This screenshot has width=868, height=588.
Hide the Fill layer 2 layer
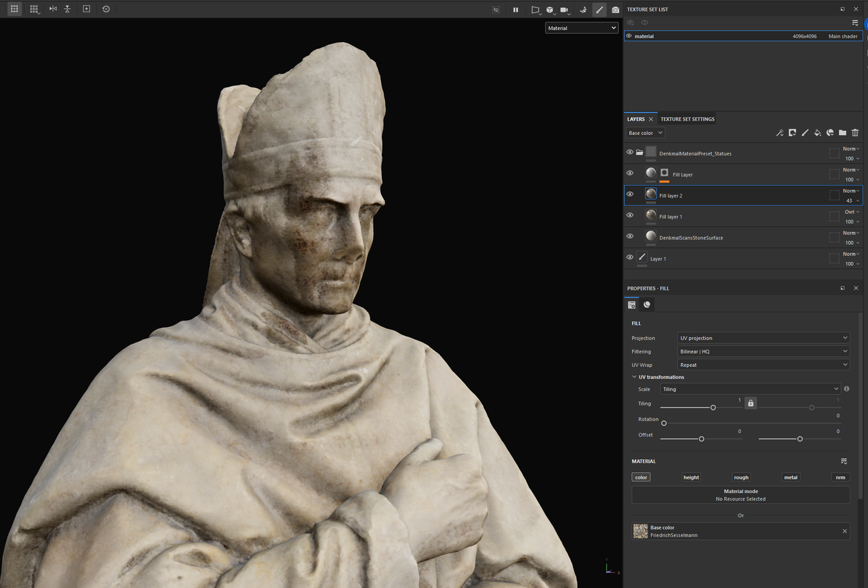point(629,194)
